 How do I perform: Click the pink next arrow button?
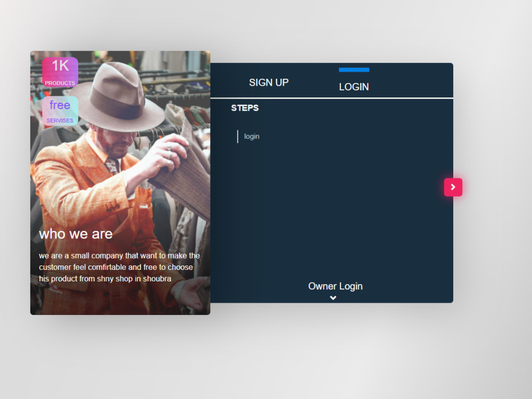pos(453,187)
